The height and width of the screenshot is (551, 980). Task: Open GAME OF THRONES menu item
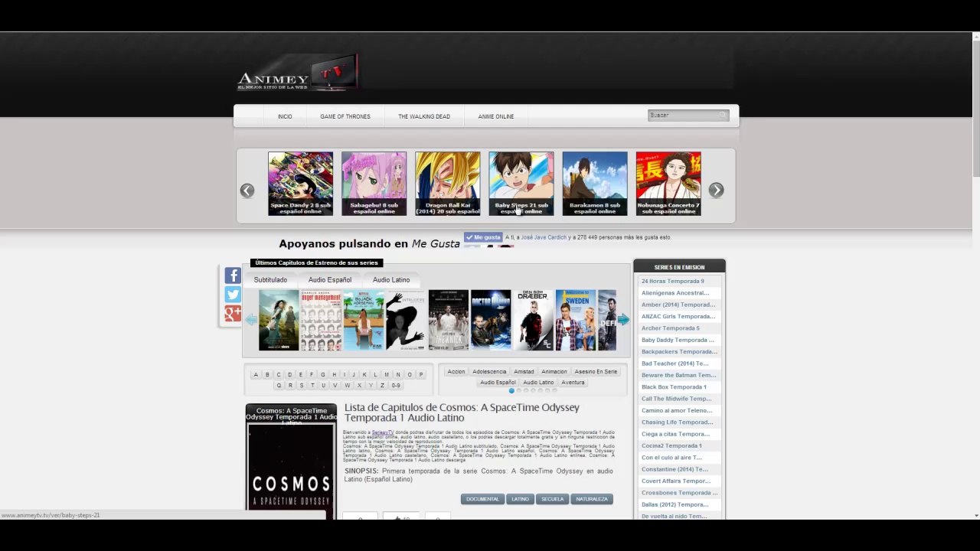(x=345, y=116)
